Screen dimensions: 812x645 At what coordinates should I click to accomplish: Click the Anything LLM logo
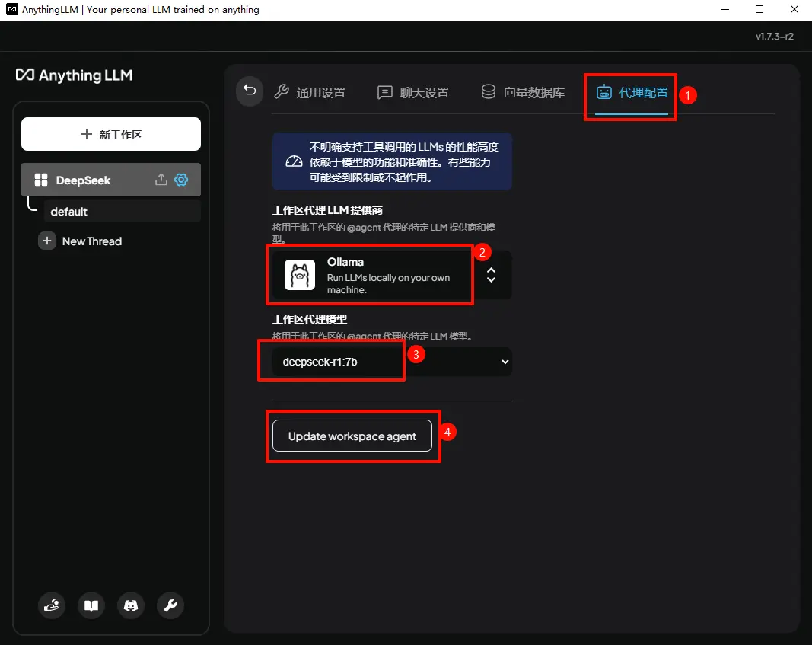(x=74, y=75)
